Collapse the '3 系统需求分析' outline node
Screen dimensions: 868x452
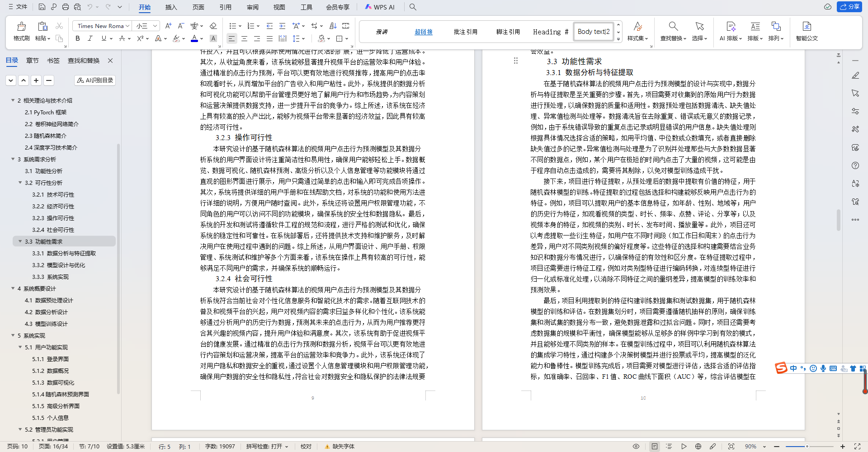point(13,159)
